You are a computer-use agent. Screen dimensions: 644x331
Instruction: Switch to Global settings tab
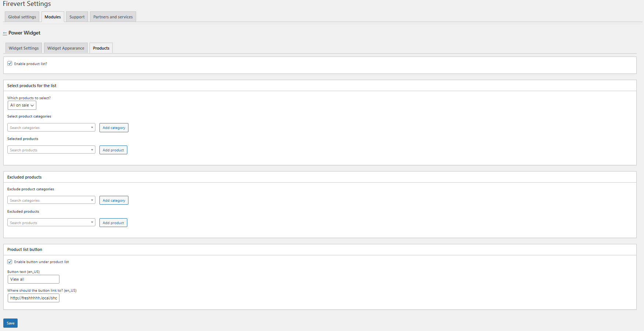tap(22, 17)
